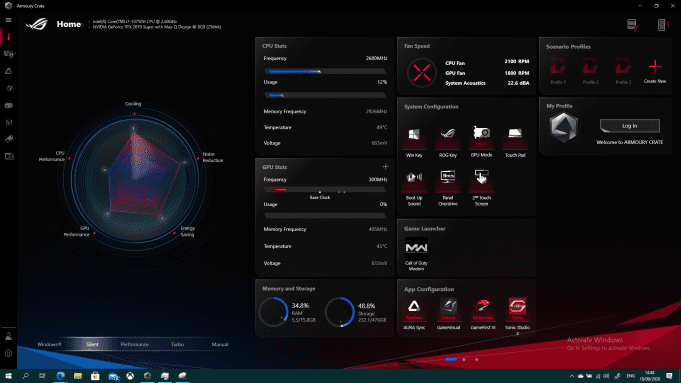Viewport: 681px width, 383px height.
Task: Click the ROG logo beside Home
Action: pyautogui.click(x=37, y=24)
